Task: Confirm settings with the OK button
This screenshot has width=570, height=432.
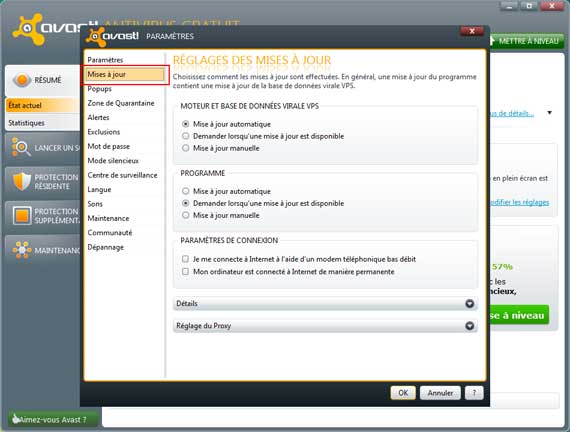Action: [x=403, y=393]
